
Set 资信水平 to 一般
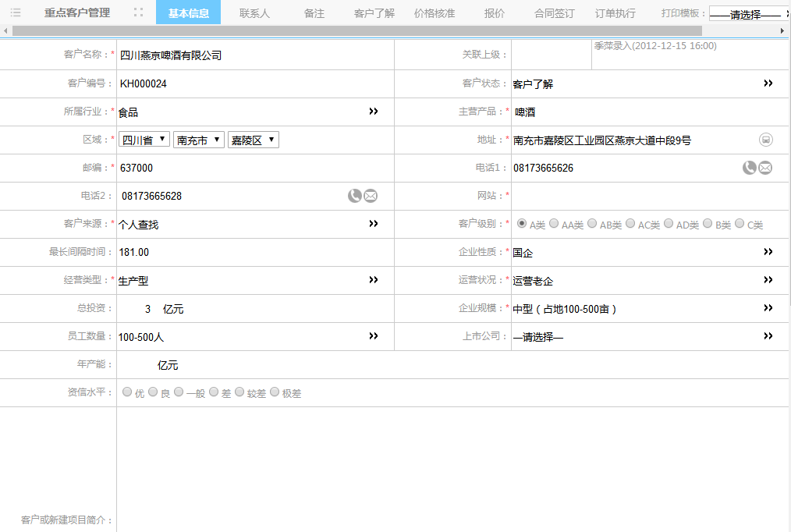pyautogui.click(x=179, y=392)
